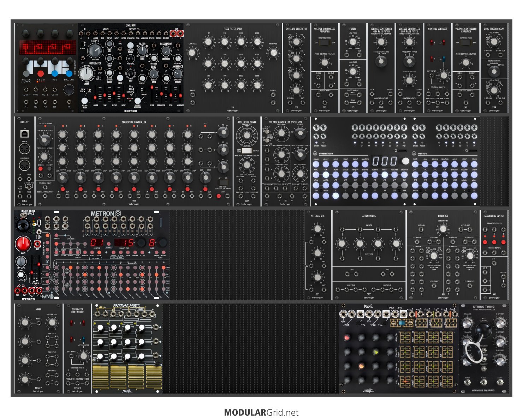Click the Constellation 000 numeric display
Viewport: 523px width, 420px height.
click(x=385, y=161)
